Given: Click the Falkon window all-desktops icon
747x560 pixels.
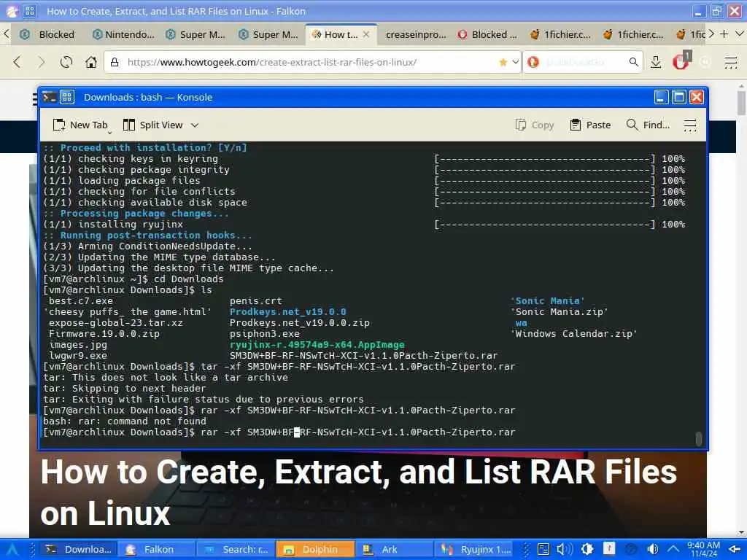Looking at the screenshot, I should coord(30,11).
